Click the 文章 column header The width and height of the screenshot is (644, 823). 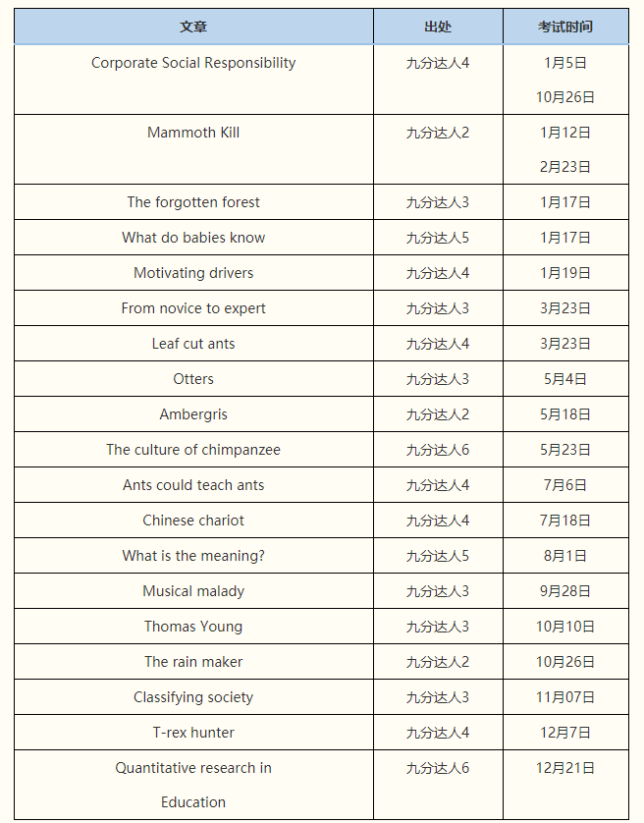(193, 27)
